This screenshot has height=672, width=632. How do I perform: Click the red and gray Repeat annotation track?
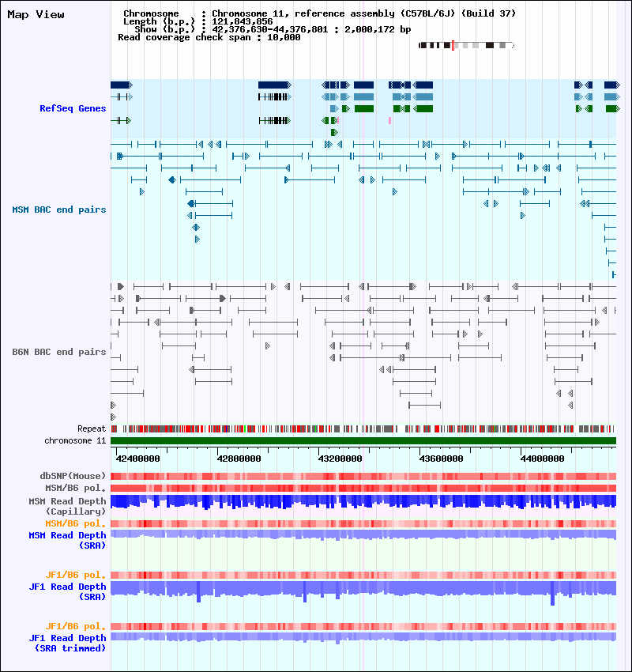(363, 428)
